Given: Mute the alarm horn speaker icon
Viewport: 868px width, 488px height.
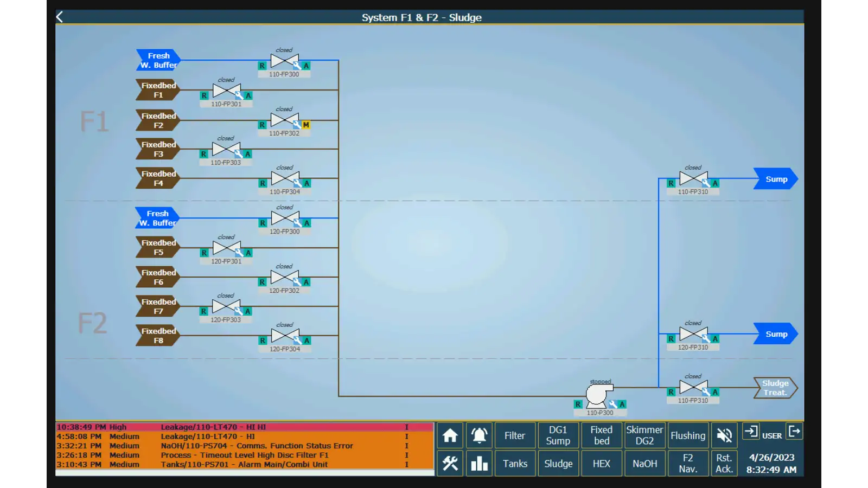Looking at the screenshot, I should coord(724,435).
